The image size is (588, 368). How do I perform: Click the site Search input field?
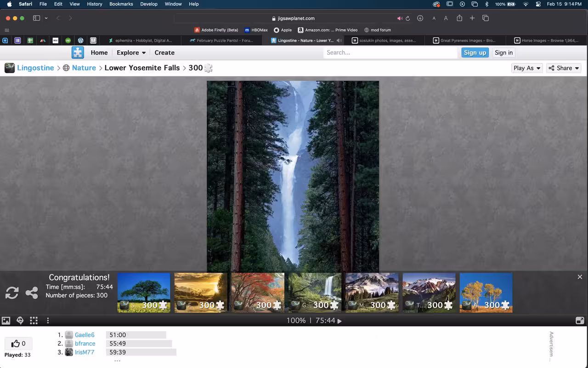(x=390, y=53)
